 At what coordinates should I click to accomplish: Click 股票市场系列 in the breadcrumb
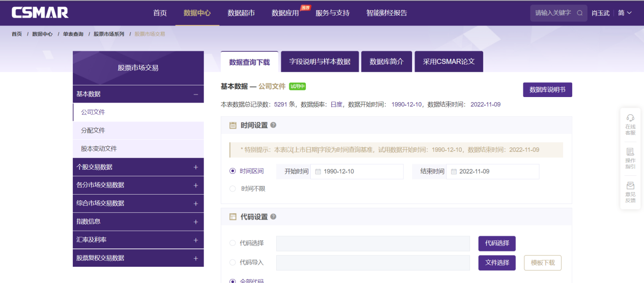109,34
